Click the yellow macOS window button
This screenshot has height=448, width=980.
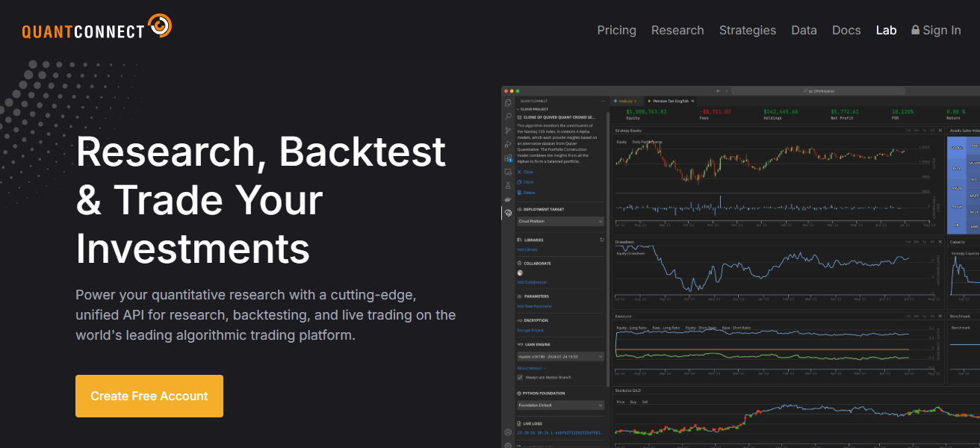[x=512, y=91]
